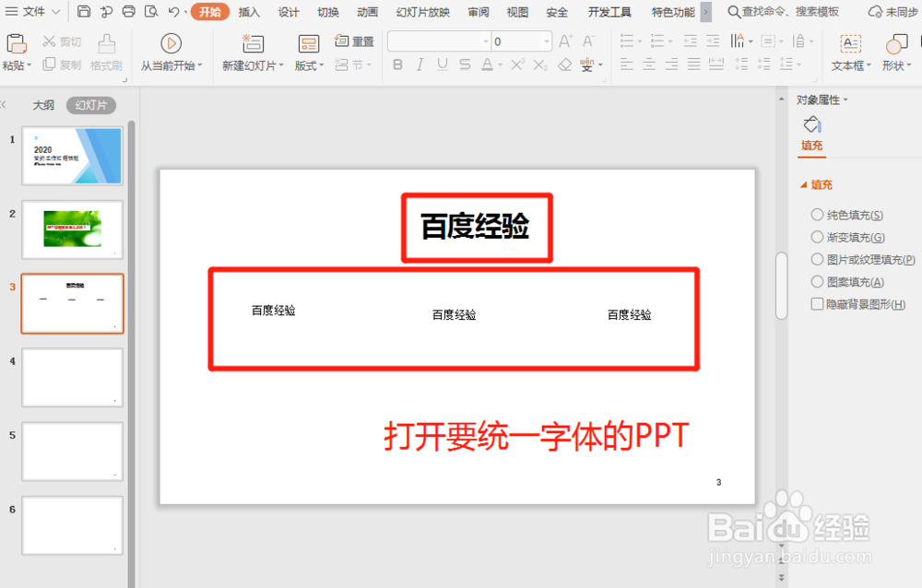922x588 pixels.
Task: Click the Fill (填充) paint bucket icon
Action: 812,124
